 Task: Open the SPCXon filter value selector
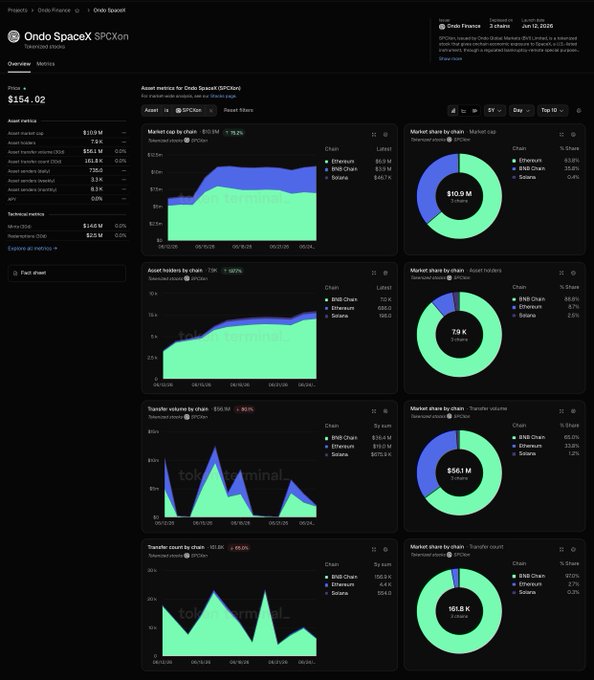(189, 110)
